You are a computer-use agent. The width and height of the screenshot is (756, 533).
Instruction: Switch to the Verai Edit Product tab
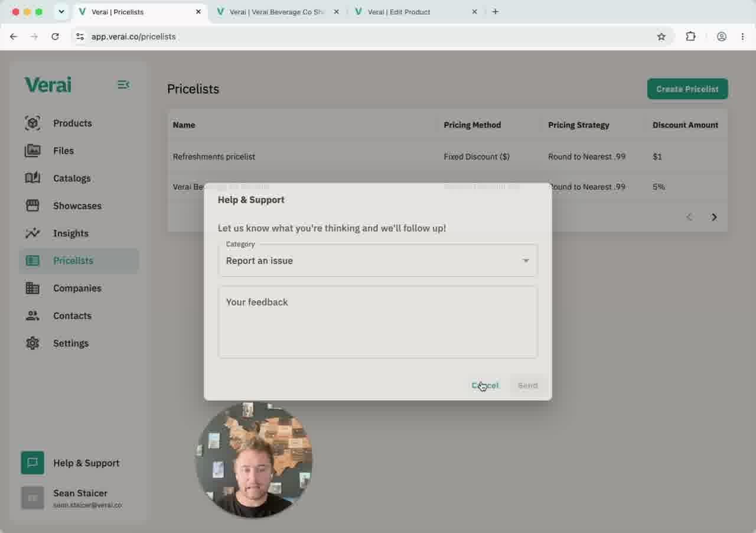416,12
